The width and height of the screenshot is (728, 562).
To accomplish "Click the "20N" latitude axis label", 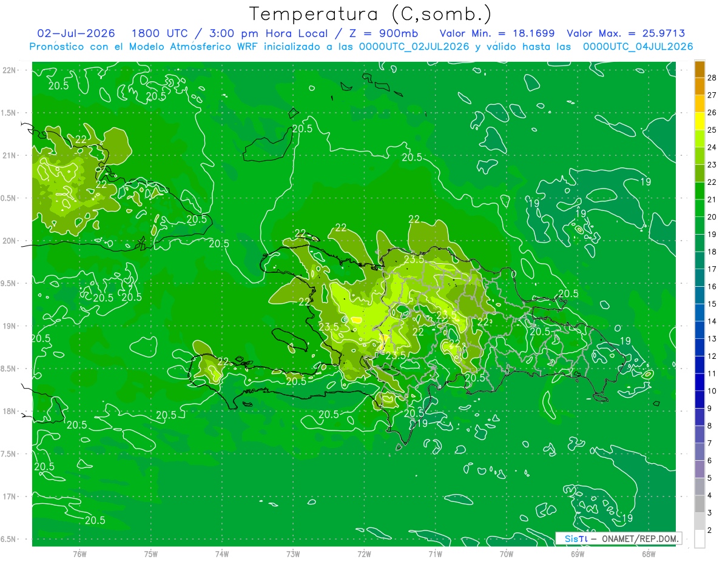I will pyautogui.click(x=9, y=241).
